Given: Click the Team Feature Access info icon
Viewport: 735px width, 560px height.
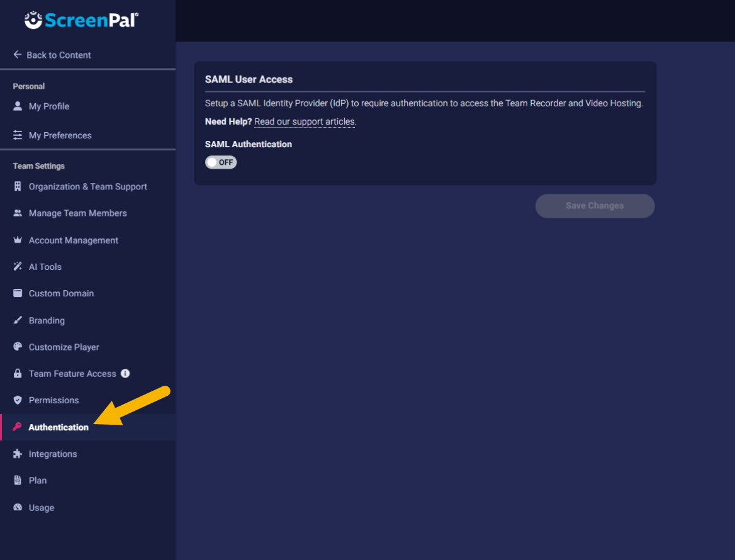Looking at the screenshot, I should point(125,374).
